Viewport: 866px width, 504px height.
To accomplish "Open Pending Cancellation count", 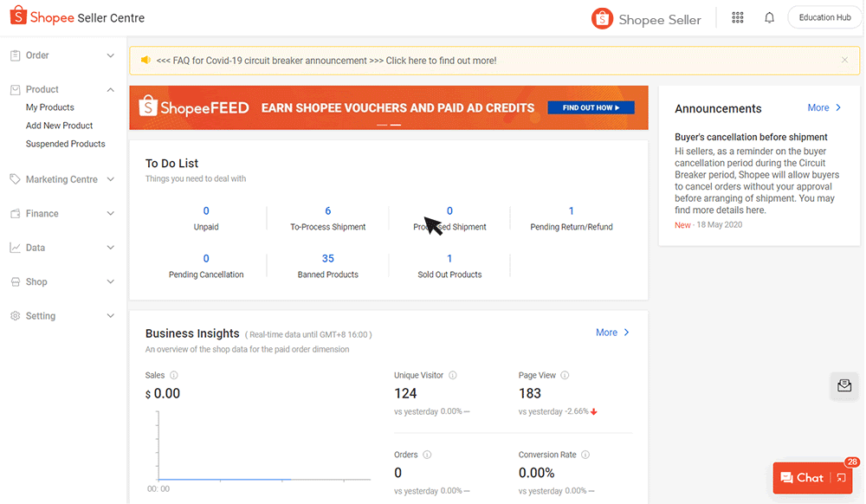I will click(x=206, y=258).
